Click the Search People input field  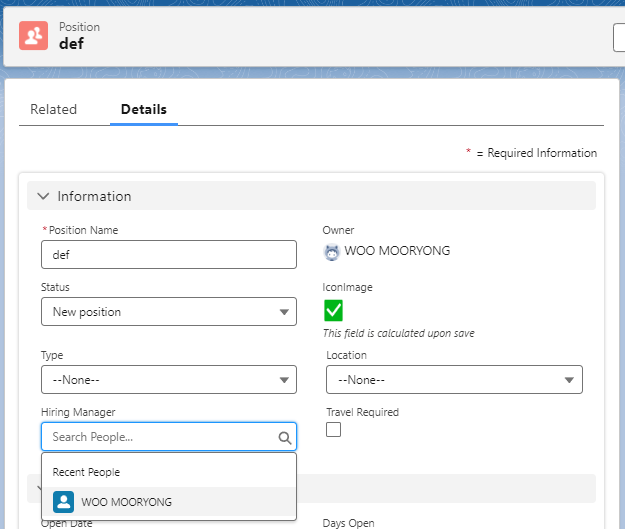coord(158,437)
